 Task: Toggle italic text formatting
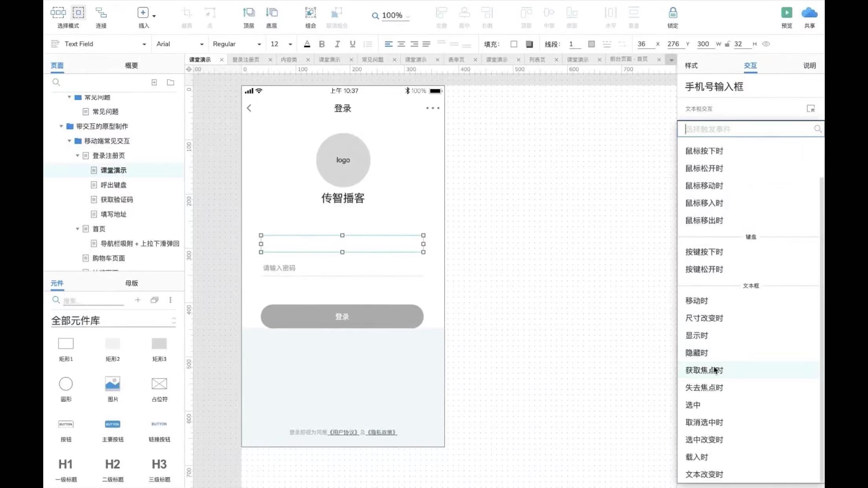337,44
